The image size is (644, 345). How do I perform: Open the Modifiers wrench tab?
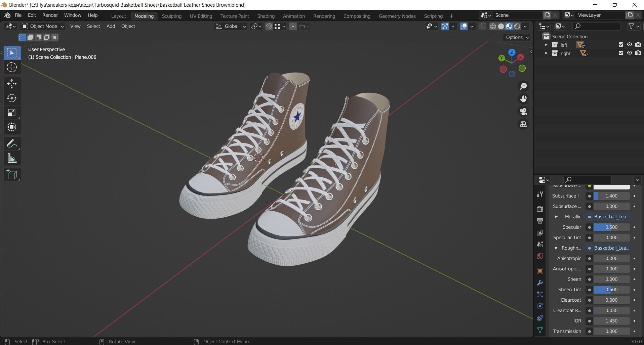tap(540, 283)
